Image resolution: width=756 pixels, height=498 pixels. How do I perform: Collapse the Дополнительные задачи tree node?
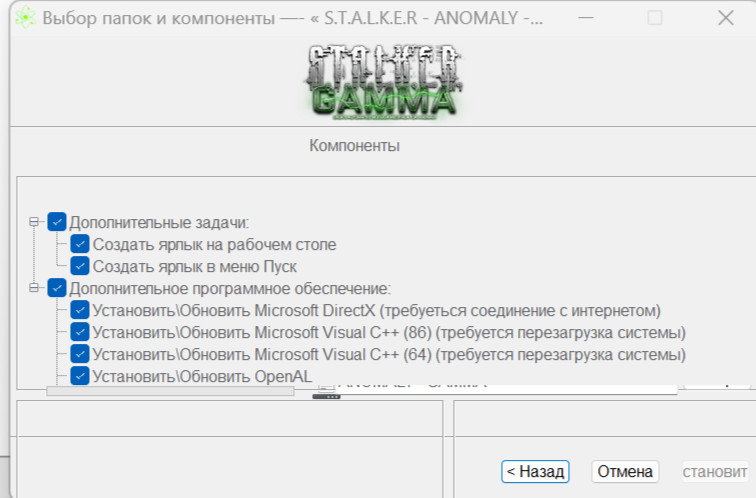[x=34, y=222]
